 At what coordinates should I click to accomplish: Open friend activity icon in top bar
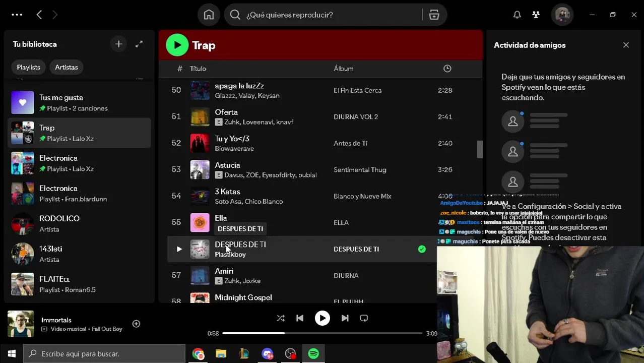536,15
